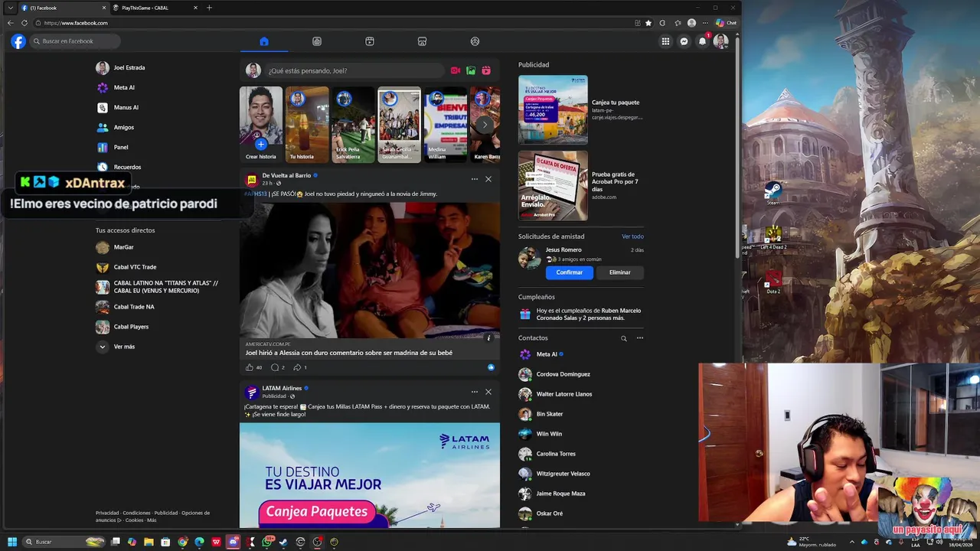The image size is (980, 551).
Task: Open Erick Peña Salvatierra story
Action: [x=353, y=125]
